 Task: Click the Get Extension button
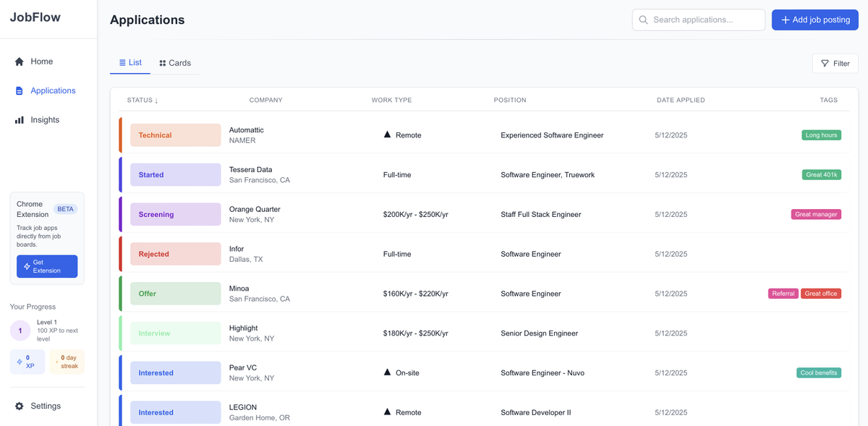tap(46, 266)
